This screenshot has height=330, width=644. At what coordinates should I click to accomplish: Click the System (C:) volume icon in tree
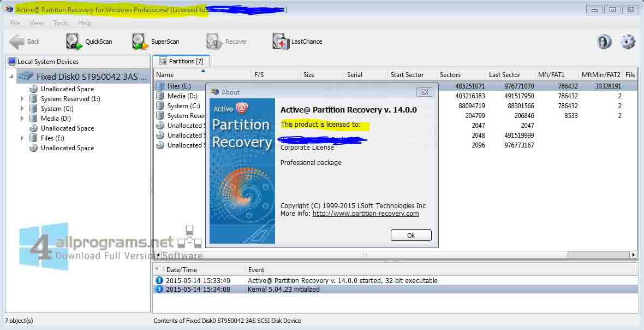[x=33, y=109]
